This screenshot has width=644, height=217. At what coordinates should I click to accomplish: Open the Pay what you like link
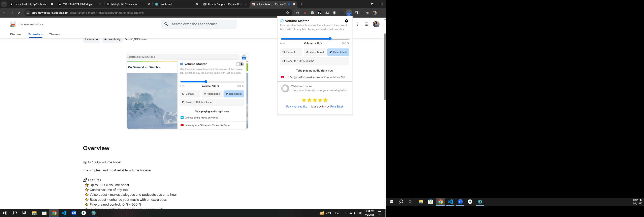pyautogui.click(x=296, y=107)
